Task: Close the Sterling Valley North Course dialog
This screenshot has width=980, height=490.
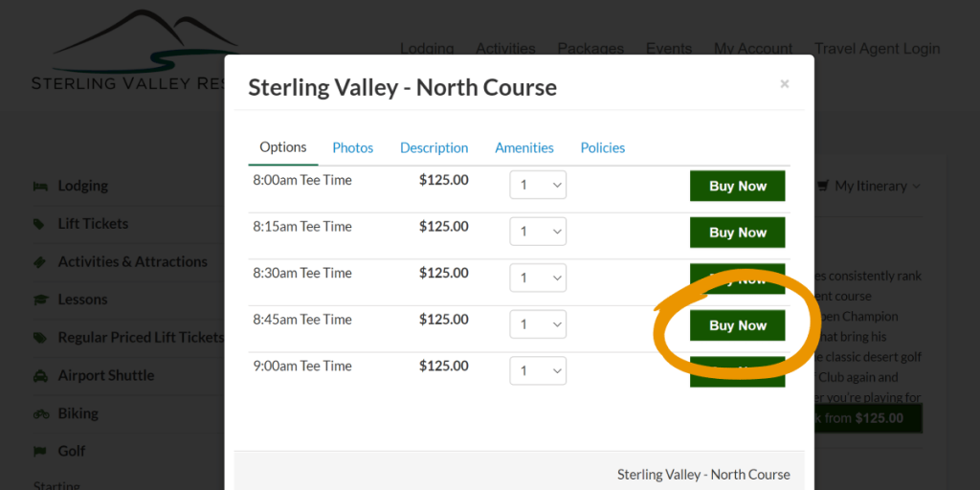Action: click(785, 84)
